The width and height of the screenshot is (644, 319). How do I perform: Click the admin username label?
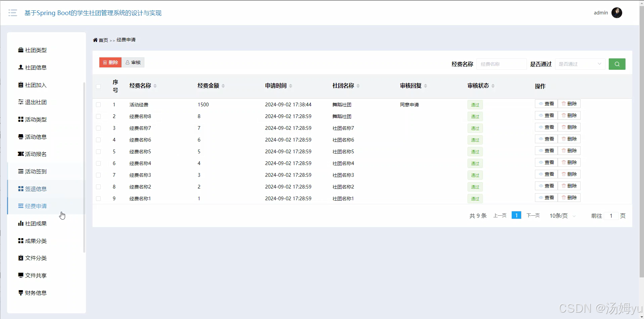(601, 13)
